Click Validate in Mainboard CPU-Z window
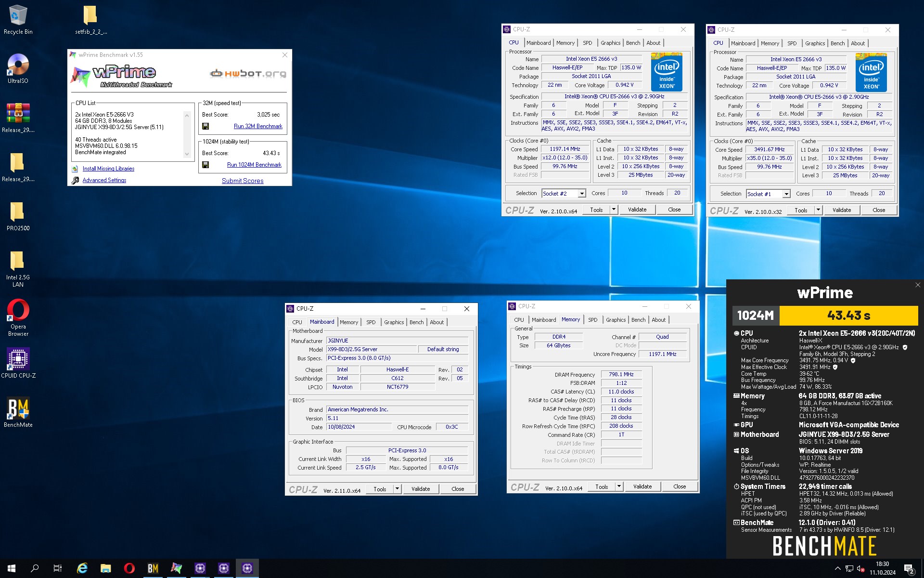Image resolution: width=924 pixels, height=578 pixels. point(421,489)
